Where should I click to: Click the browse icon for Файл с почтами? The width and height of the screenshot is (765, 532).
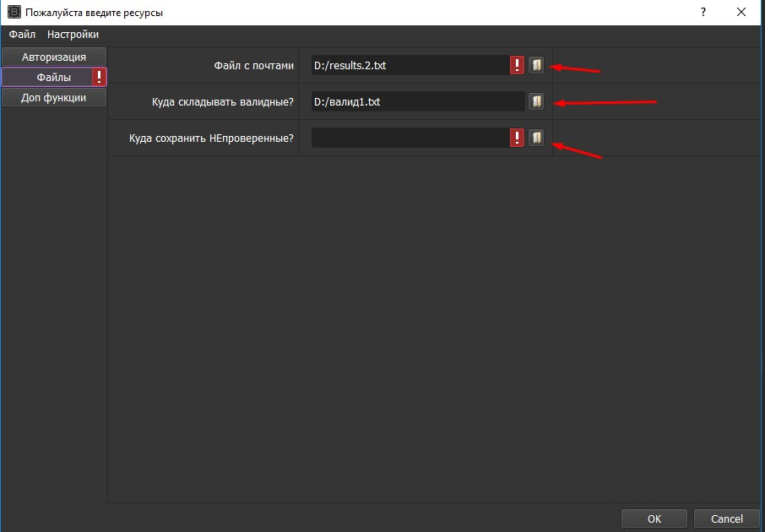[536, 65]
